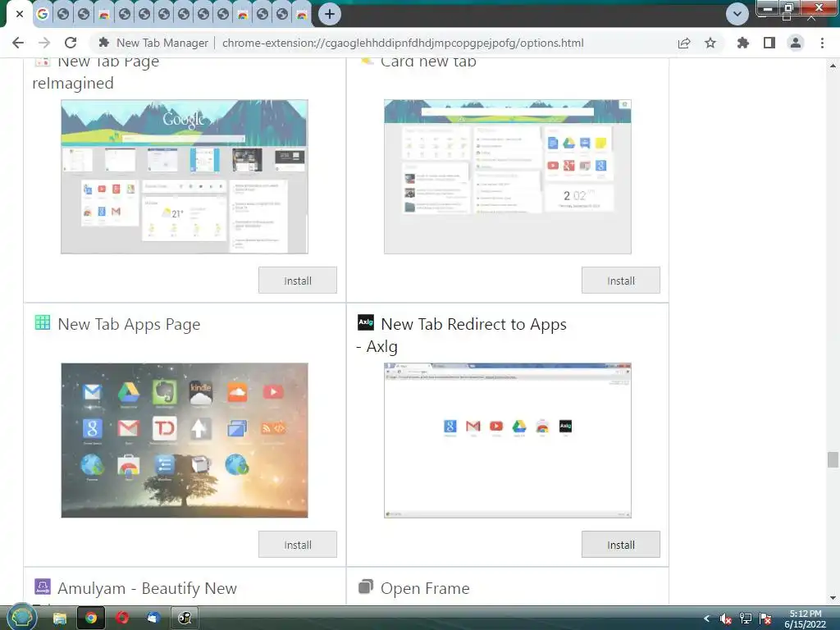The height and width of the screenshot is (630, 840).
Task: Go forward with the forward arrow
Action: click(44, 43)
